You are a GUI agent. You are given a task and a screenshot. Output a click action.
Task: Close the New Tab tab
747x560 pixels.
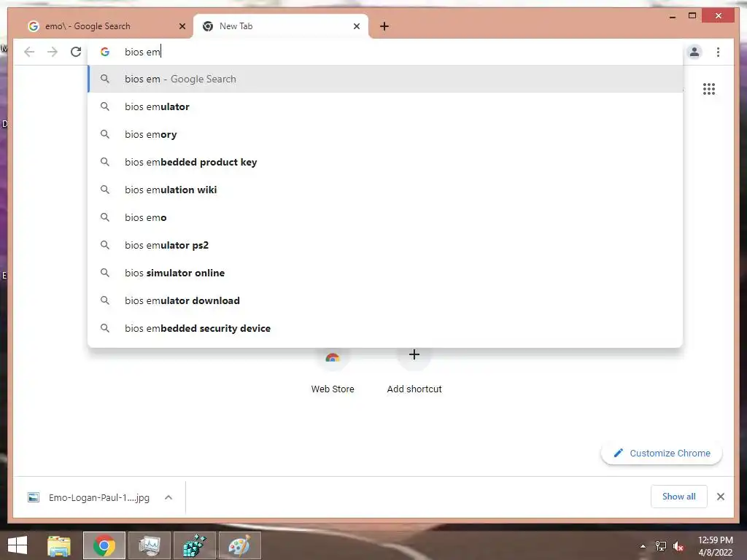356,26
